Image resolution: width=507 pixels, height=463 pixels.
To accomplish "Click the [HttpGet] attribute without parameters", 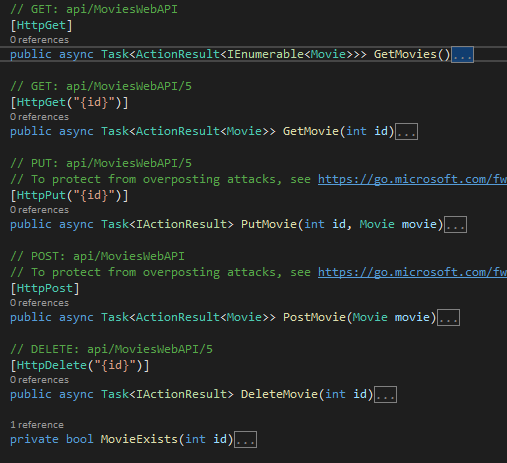I will click(41, 26).
